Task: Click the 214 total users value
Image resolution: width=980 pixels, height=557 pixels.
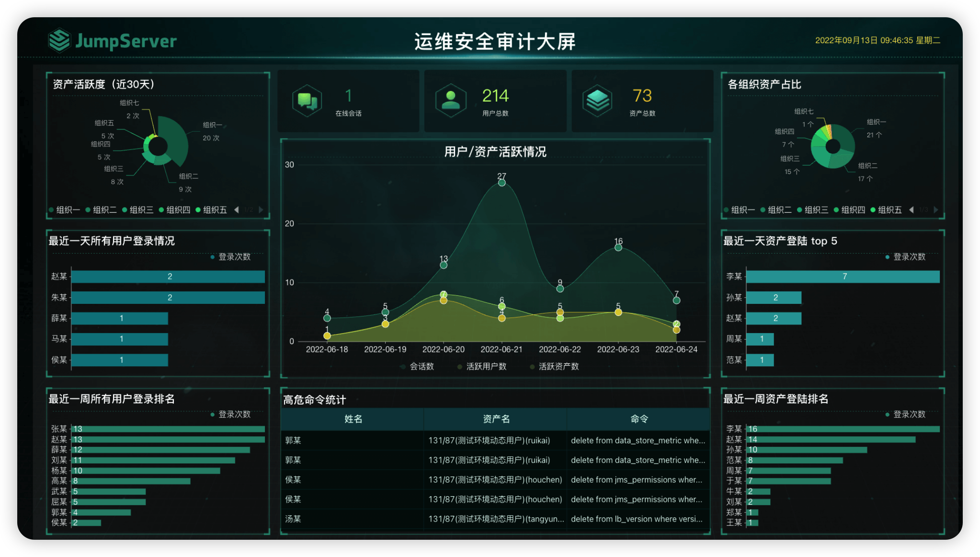Action: (495, 96)
